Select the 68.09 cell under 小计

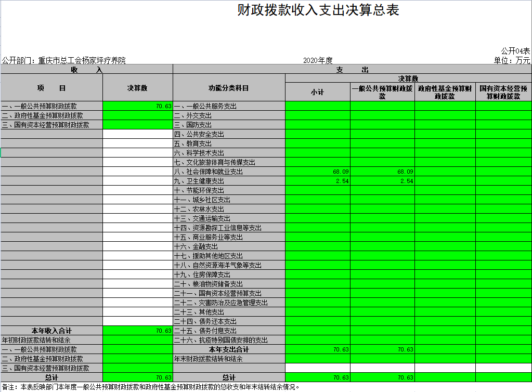coord(318,172)
